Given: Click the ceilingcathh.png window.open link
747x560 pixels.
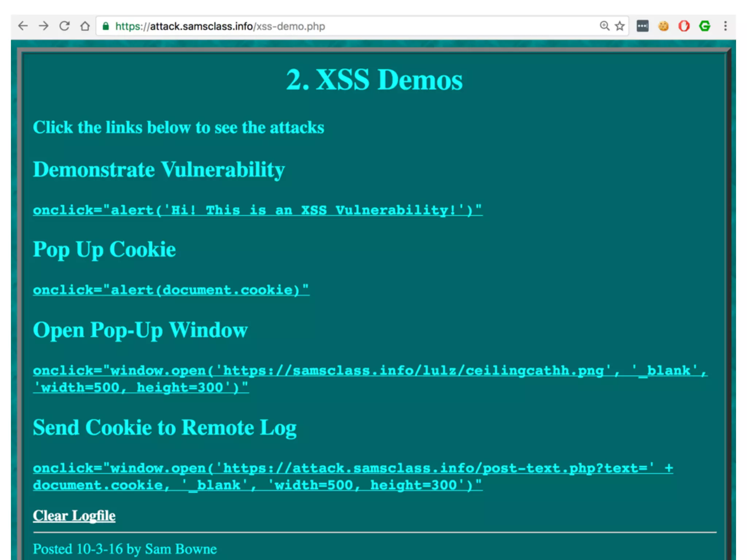Looking at the screenshot, I should [369, 371].
